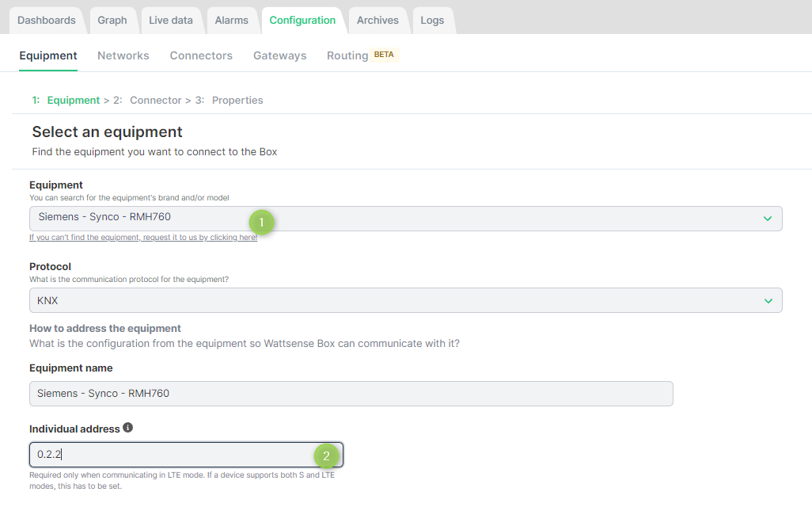Click the 'Select an equipment' heading
The image size is (812, 507).
coord(107,132)
